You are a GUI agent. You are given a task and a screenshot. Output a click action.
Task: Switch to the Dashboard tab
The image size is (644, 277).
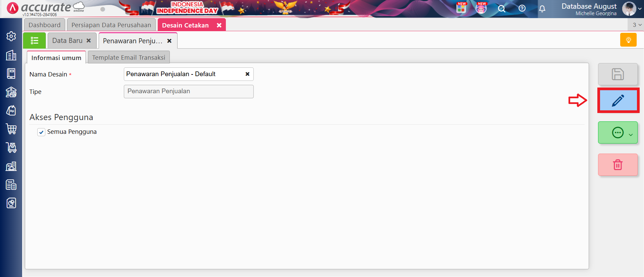coord(44,25)
